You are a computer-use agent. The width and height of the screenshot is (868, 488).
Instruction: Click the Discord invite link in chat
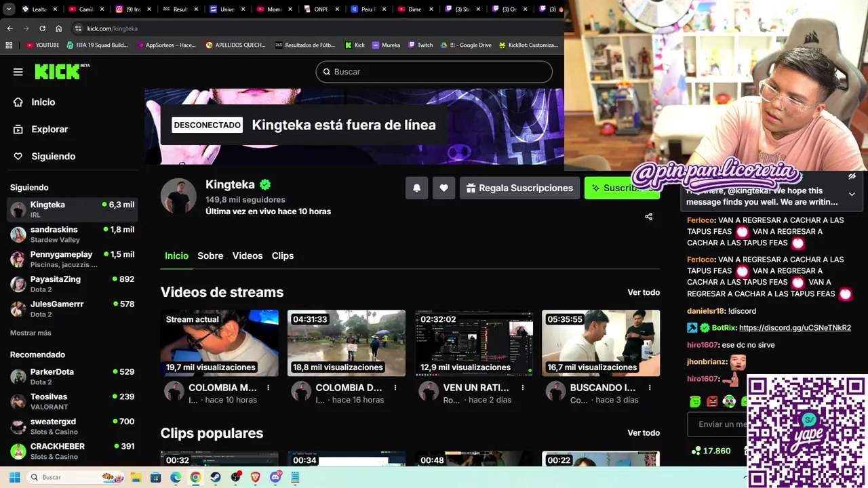795,327
